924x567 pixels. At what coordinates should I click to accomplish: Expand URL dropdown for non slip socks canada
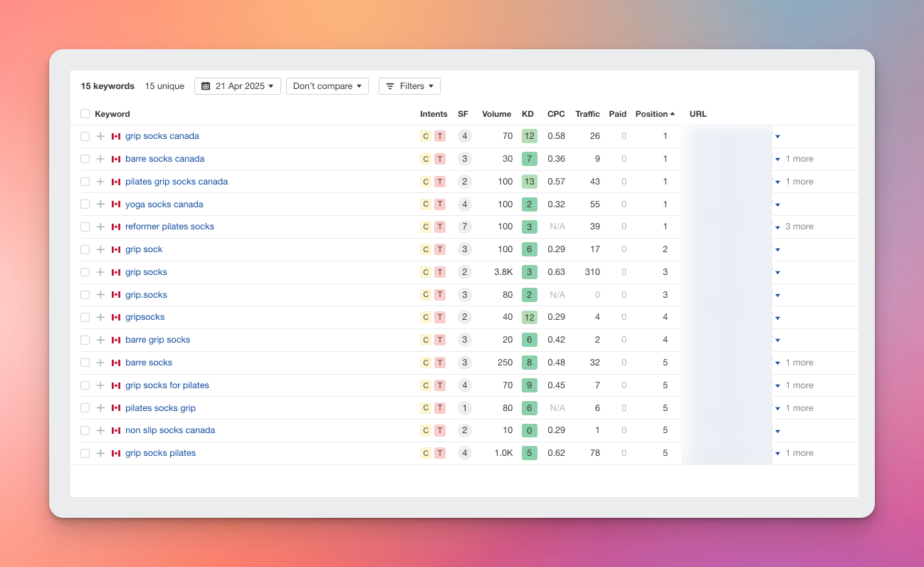click(x=777, y=431)
